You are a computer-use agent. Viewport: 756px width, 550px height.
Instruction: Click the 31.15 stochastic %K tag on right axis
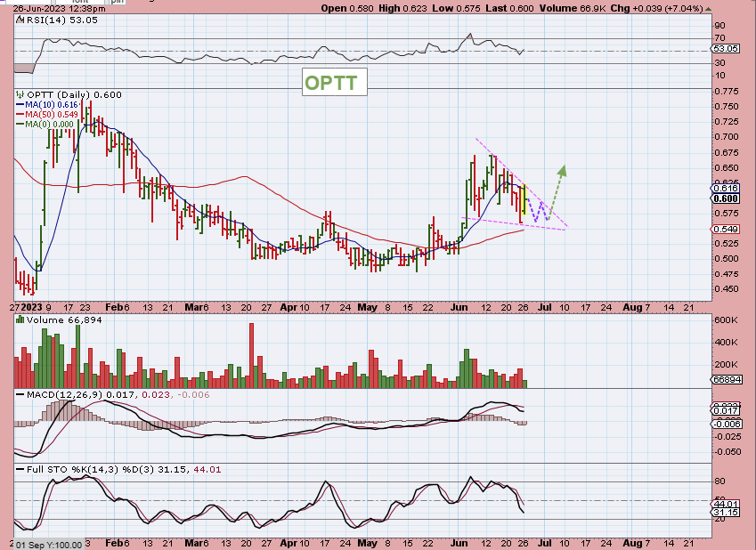726,513
